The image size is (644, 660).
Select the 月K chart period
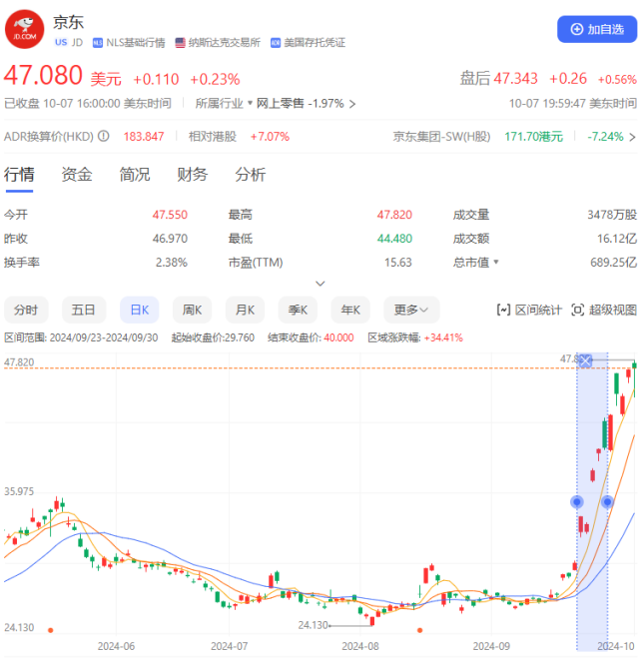[x=245, y=310]
